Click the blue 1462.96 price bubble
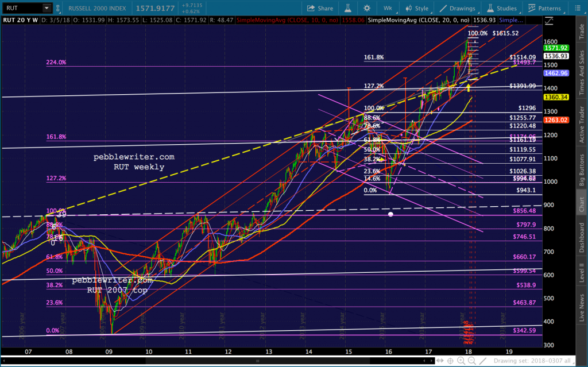Screen dimensions: 588x367 556,73
